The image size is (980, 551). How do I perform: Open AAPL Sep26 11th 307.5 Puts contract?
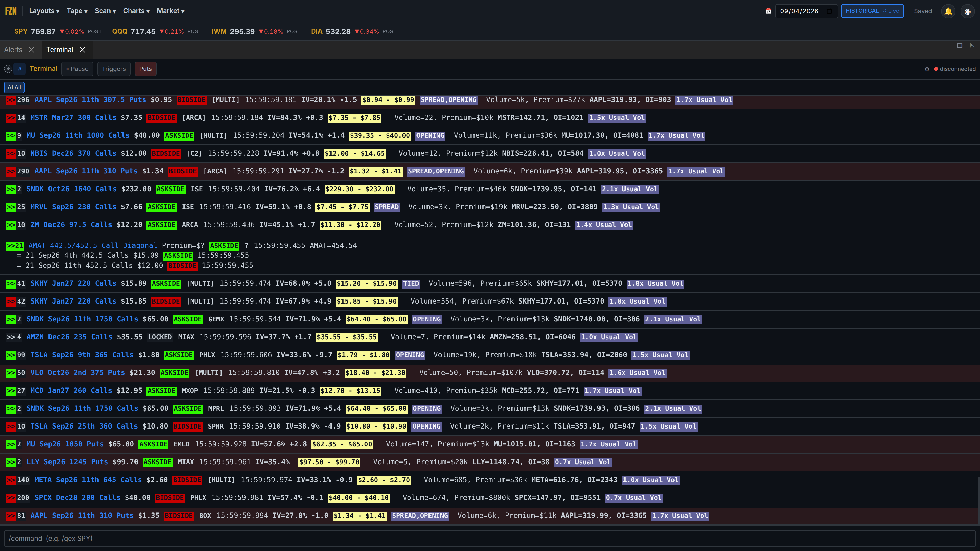pyautogui.click(x=90, y=100)
